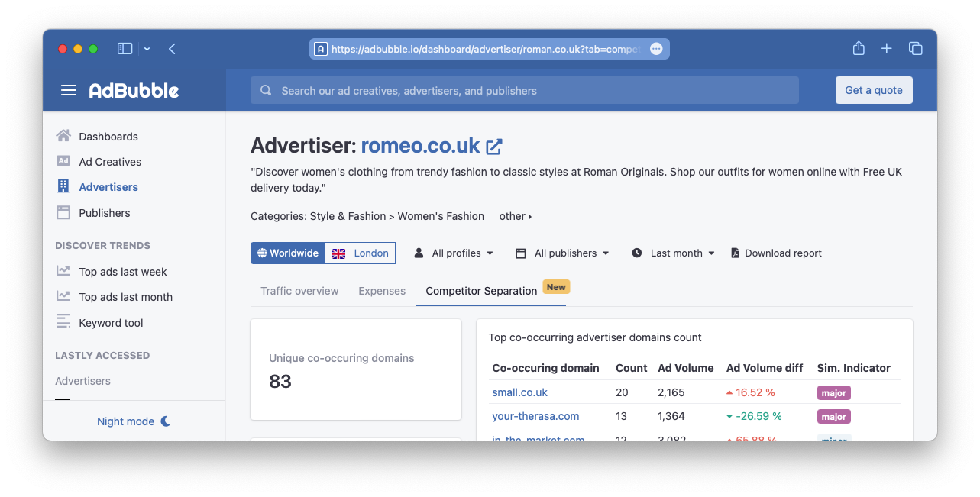Click the search magnifier icon
The width and height of the screenshot is (980, 497).
266,90
